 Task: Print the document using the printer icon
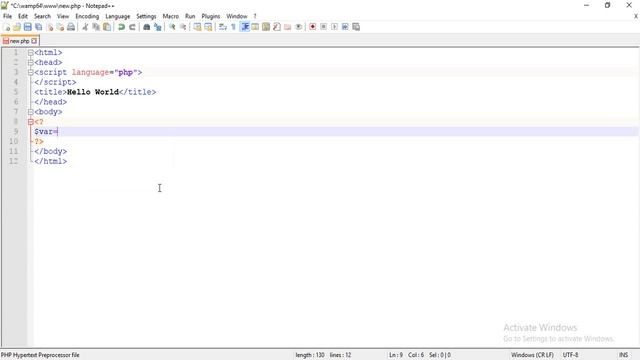pos(71,27)
